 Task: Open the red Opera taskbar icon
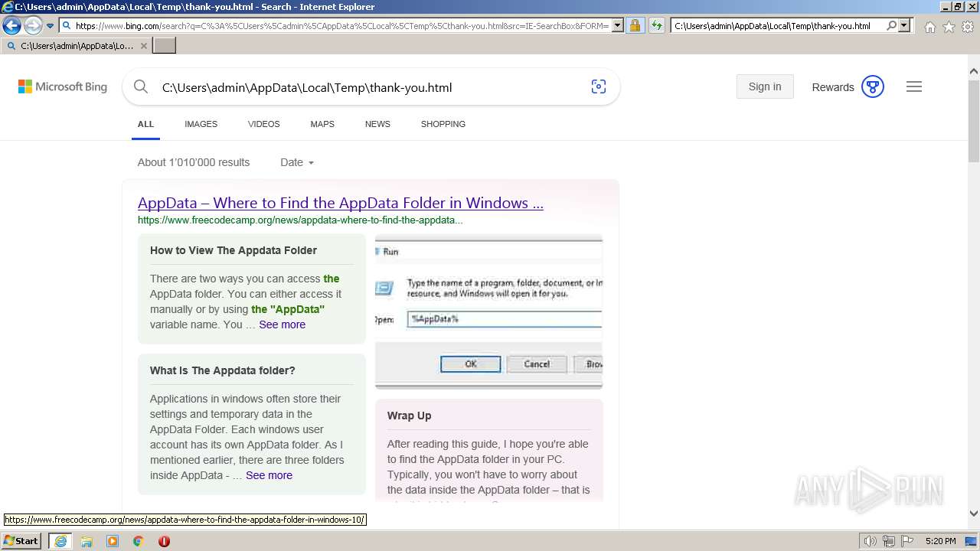[x=164, y=541]
